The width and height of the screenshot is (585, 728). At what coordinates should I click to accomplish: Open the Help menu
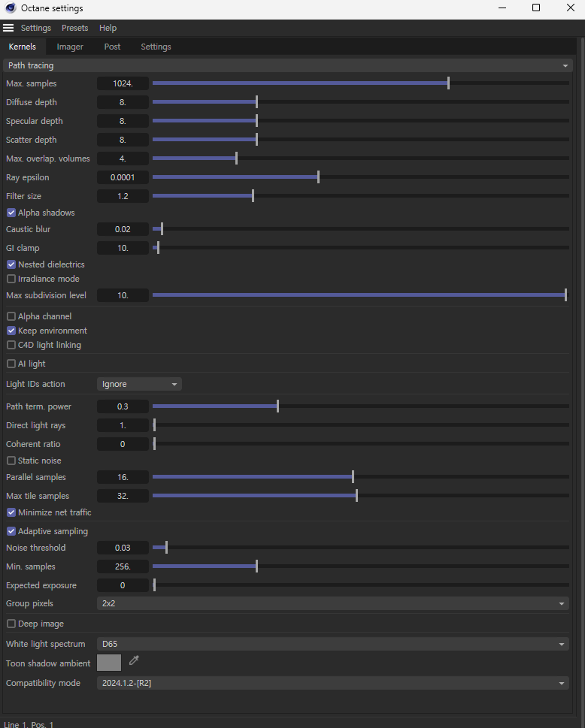click(x=108, y=28)
